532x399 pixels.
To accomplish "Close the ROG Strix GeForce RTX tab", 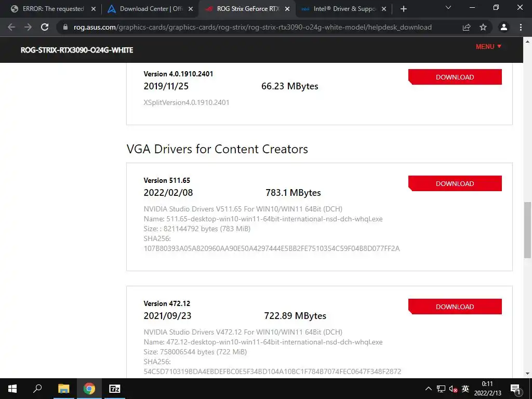I will [287, 9].
